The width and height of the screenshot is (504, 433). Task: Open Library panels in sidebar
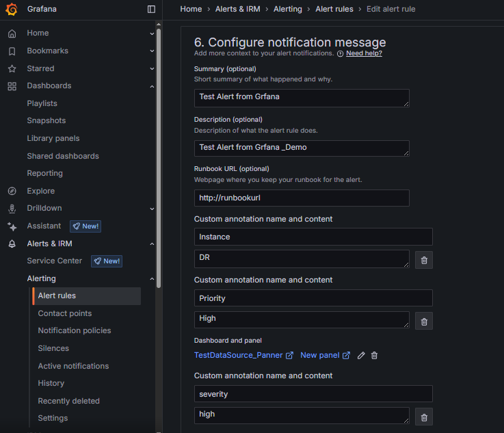click(53, 138)
